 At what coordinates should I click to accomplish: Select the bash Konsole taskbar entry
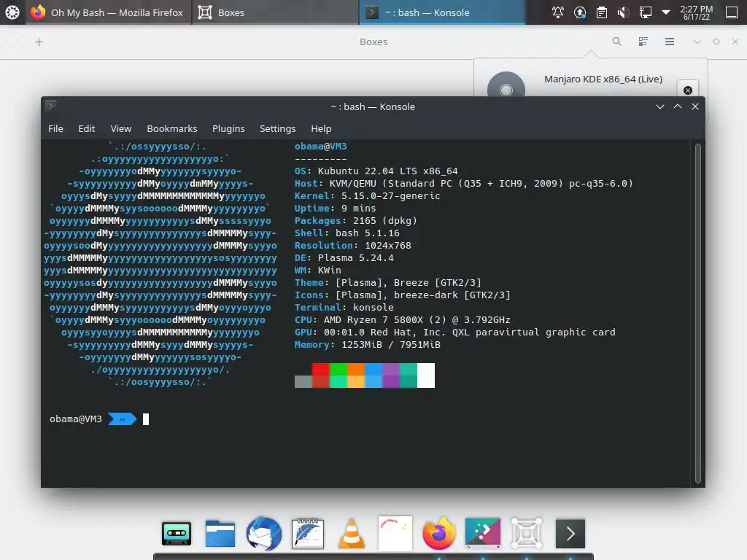click(x=442, y=12)
